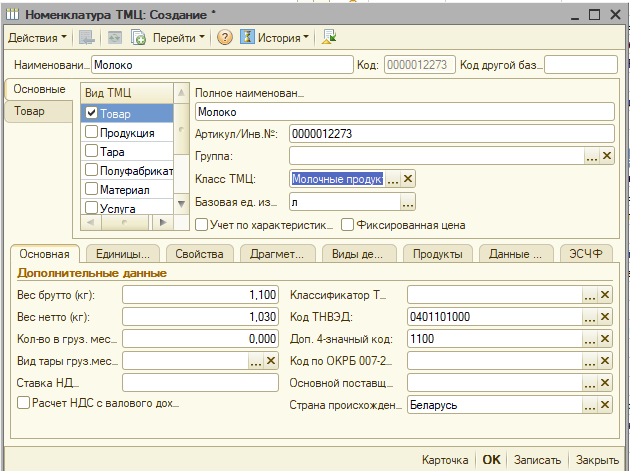630x471 pixels.
Task: Switch to the Свойства tab
Action: [199, 254]
